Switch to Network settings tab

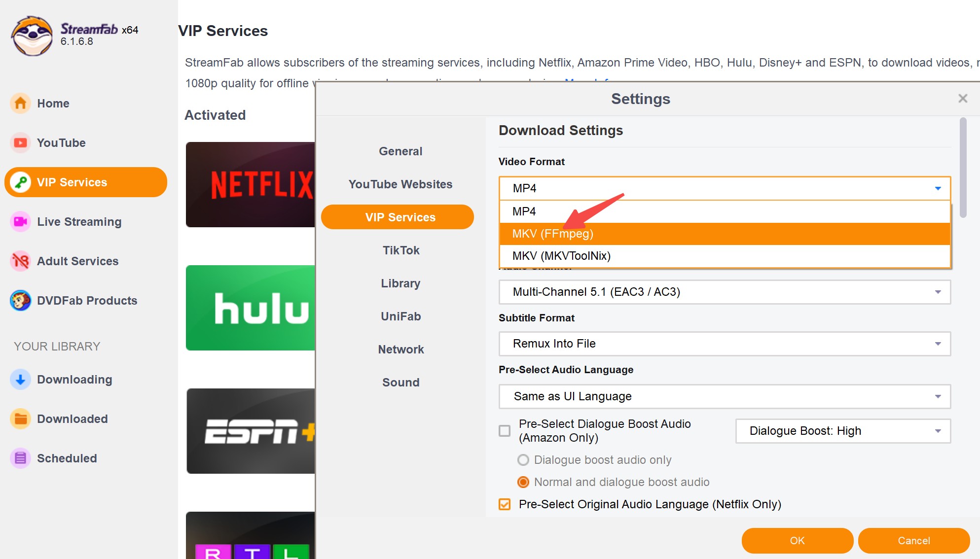tap(400, 349)
